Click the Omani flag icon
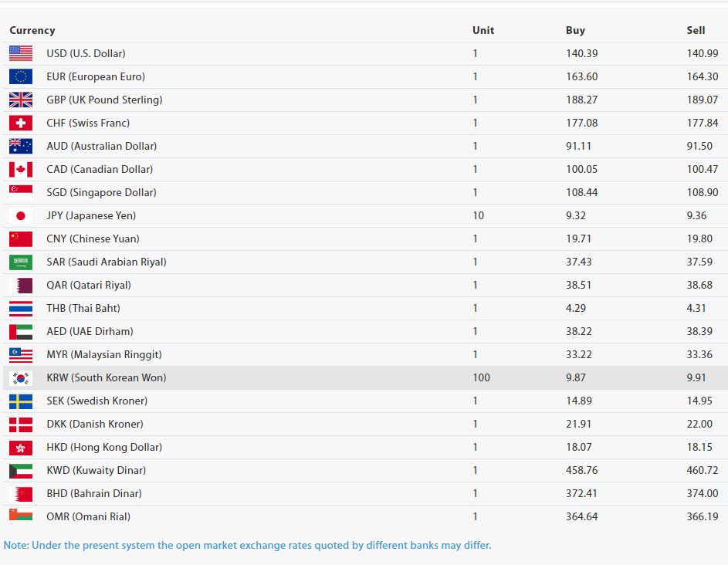The image size is (728, 565). pos(21,516)
